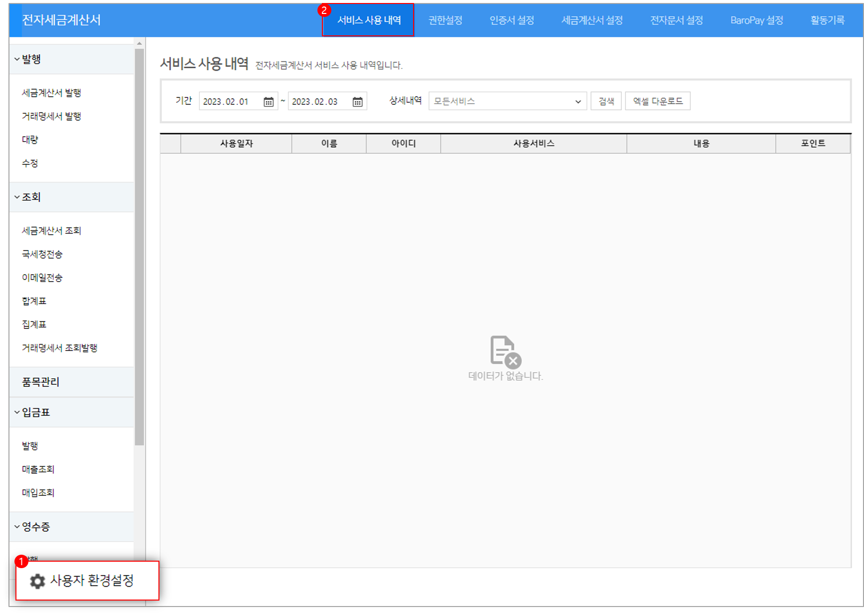Open the BaroPay 설정 tab
This screenshot has width=864, height=616.
point(756,20)
